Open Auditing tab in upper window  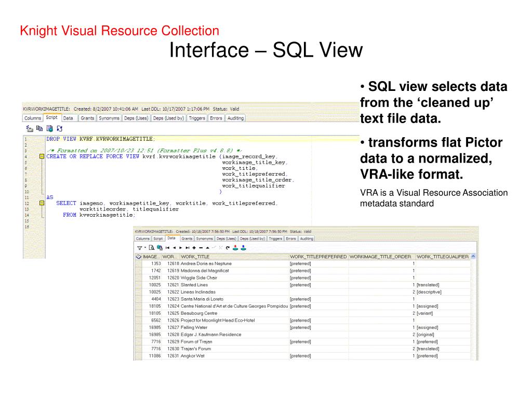click(235, 118)
